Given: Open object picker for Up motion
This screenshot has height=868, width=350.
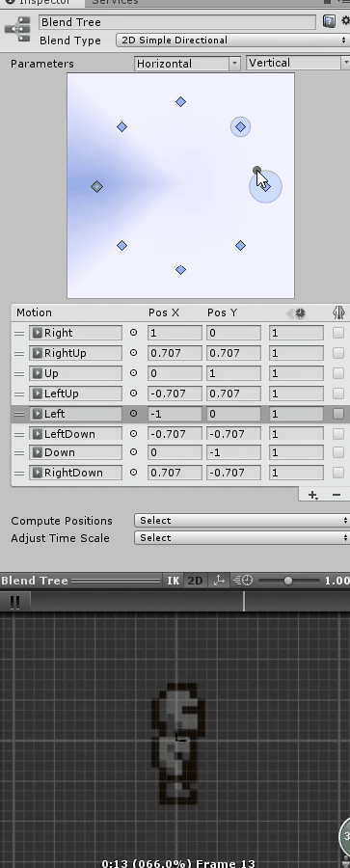Looking at the screenshot, I should pos(133,373).
